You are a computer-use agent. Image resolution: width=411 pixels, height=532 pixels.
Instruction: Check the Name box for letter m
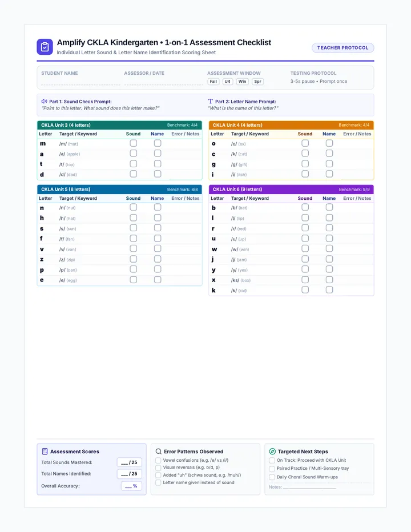tap(158, 143)
